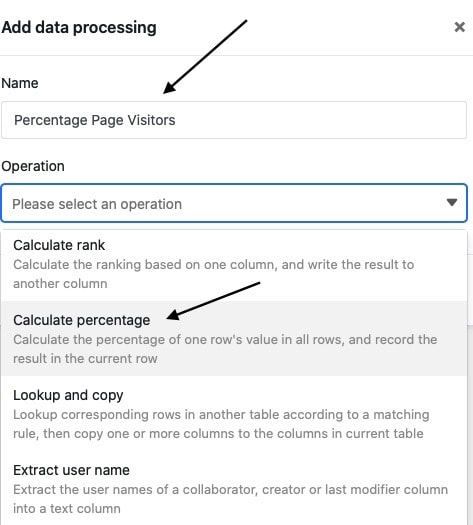Click the arrow annotation pointing at Name field
This screenshot has width=473, height=525.
coord(205,57)
